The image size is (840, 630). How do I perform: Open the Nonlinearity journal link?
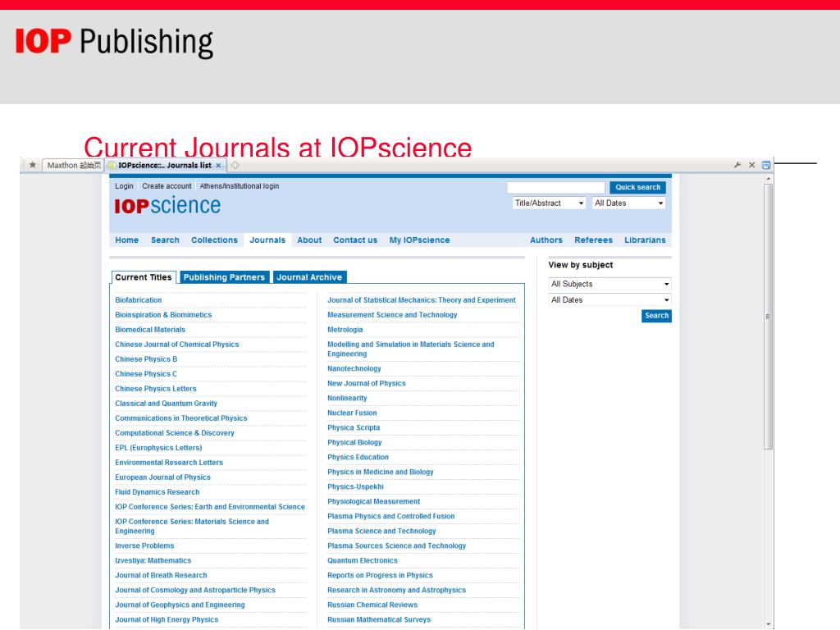pyautogui.click(x=347, y=398)
